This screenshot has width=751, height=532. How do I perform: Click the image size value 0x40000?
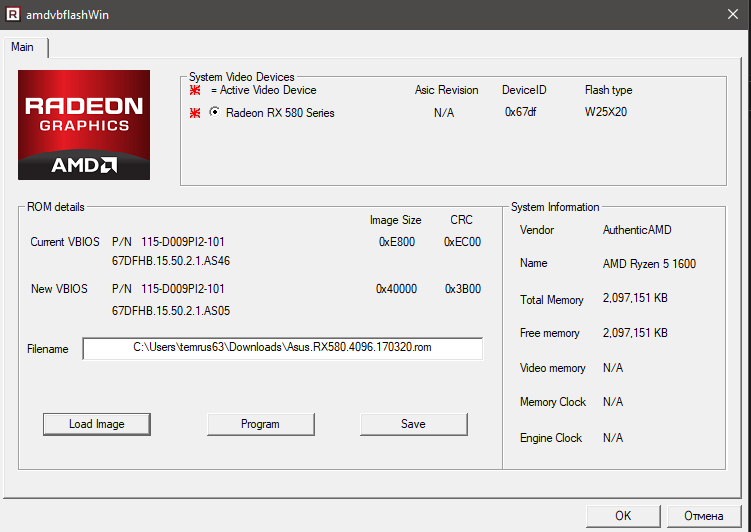click(397, 289)
